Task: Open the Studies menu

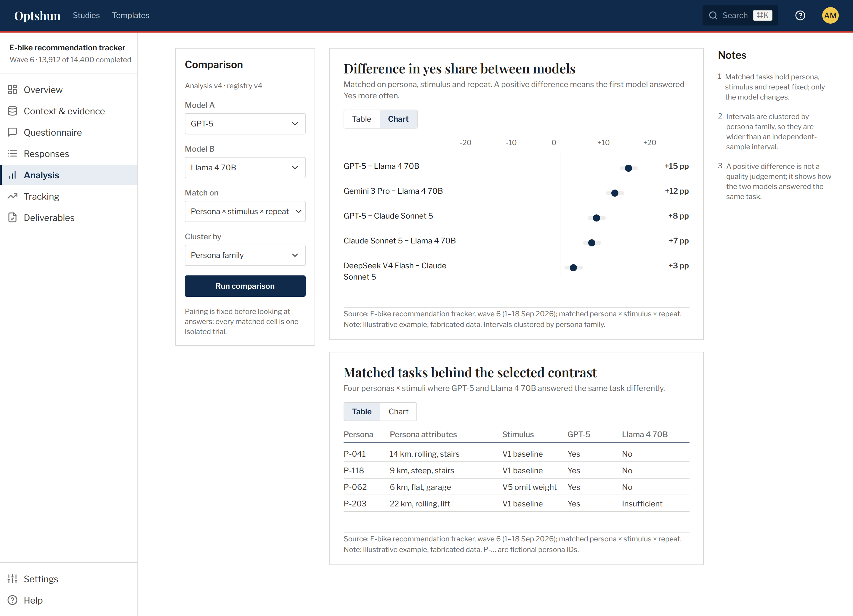Action: point(86,15)
